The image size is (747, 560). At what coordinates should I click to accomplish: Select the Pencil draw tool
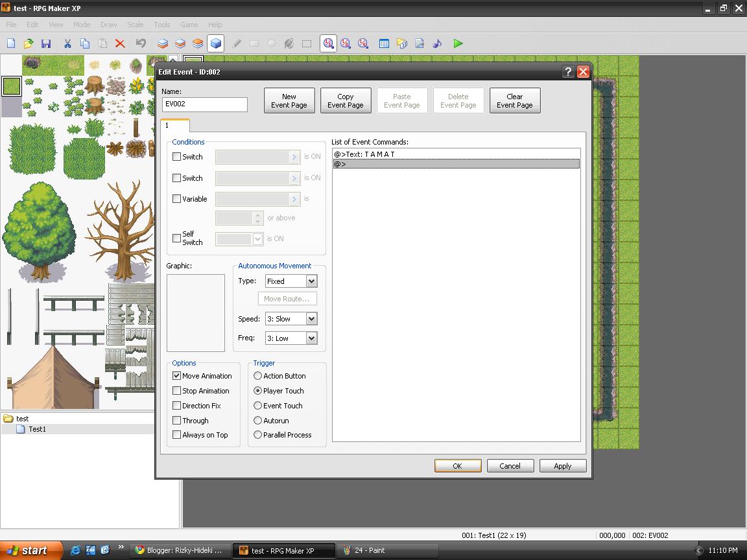point(236,44)
